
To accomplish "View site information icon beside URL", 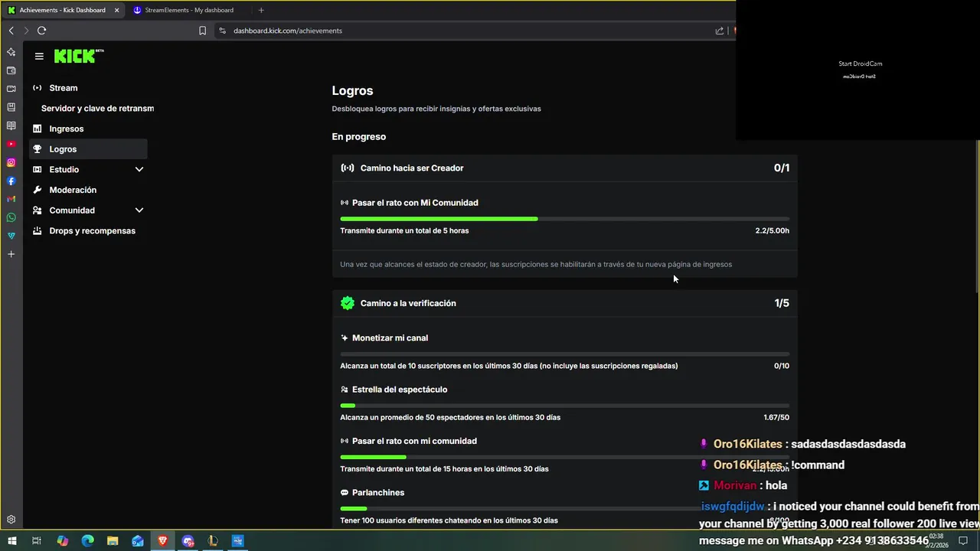I will [222, 31].
